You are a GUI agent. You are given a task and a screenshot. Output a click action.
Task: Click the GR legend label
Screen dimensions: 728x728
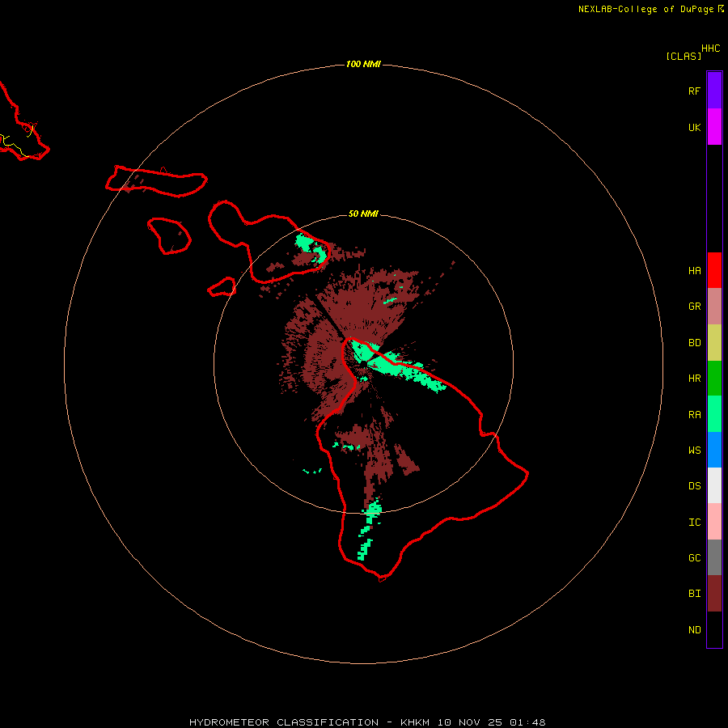(694, 307)
